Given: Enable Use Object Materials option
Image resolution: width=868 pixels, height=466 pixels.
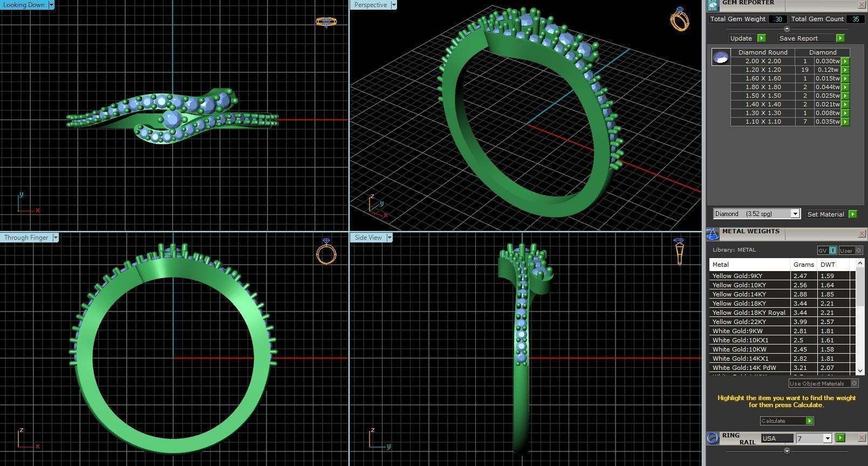Looking at the screenshot, I should 823,383.
